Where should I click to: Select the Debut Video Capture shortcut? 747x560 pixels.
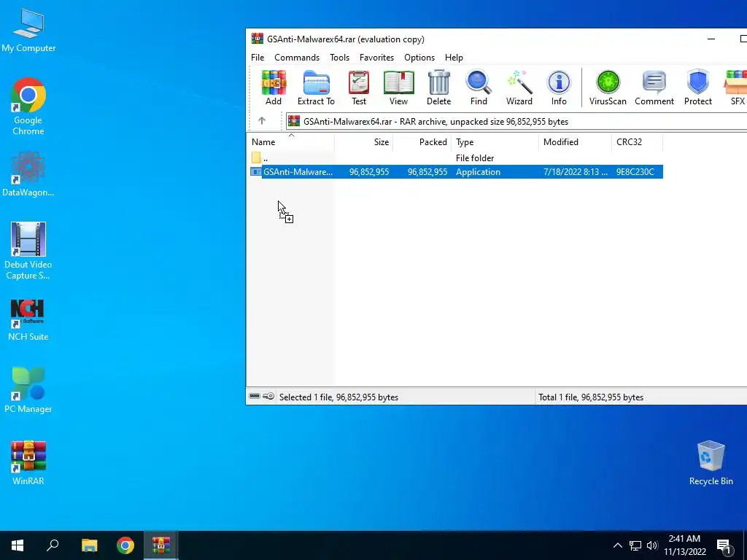tap(28, 252)
